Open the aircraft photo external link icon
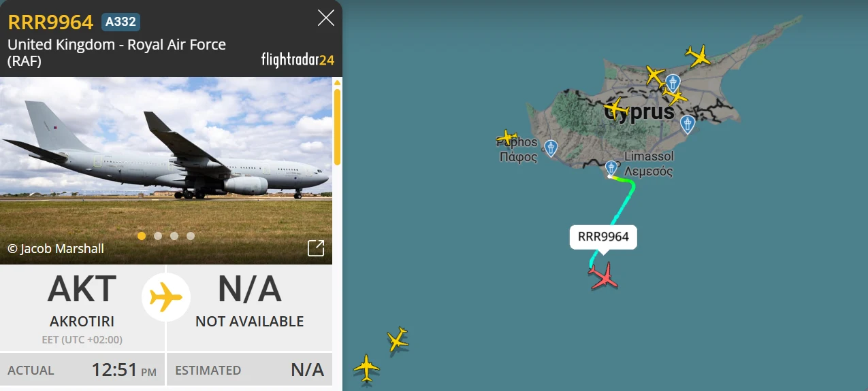Viewport: 868px width, 391px height. click(316, 248)
